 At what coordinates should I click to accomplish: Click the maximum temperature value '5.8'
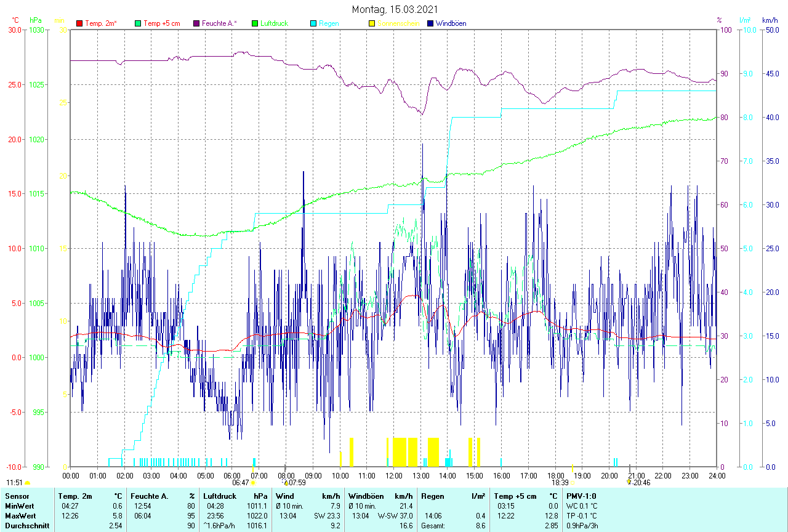[x=118, y=516]
